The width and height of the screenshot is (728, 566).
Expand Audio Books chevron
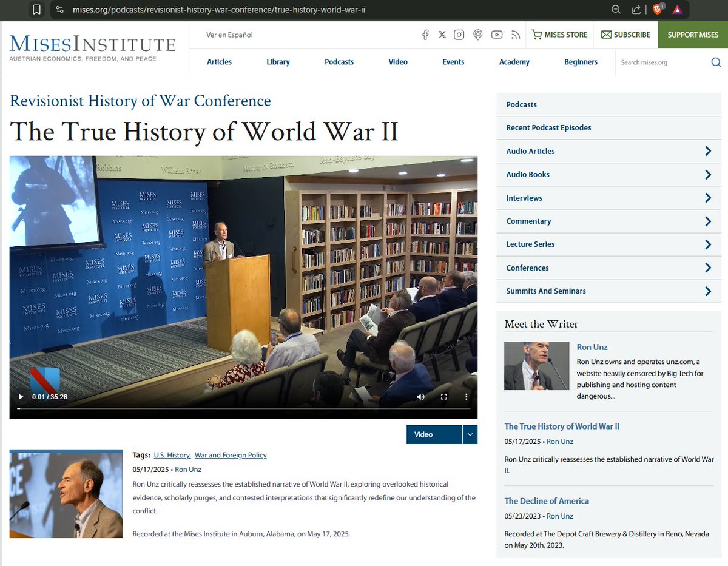708,175
